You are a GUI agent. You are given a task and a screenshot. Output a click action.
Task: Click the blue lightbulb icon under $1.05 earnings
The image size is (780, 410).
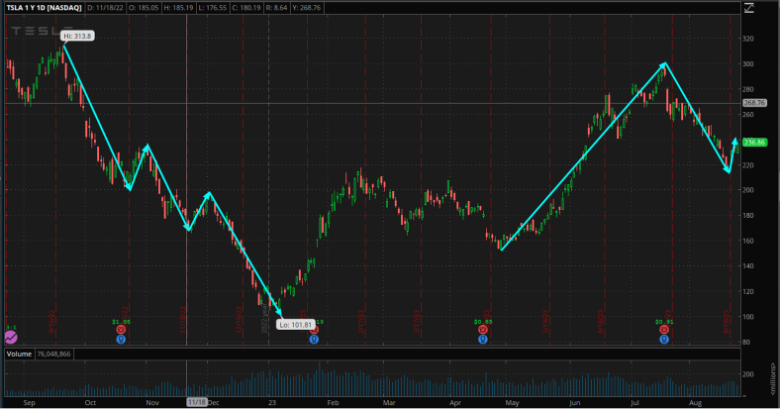[x=121, y=339]
